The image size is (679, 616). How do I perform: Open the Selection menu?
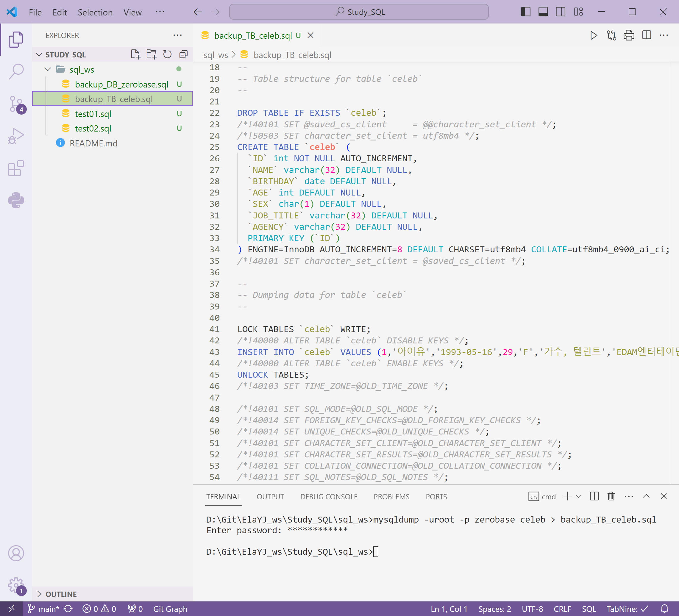[x=95, y=12]
